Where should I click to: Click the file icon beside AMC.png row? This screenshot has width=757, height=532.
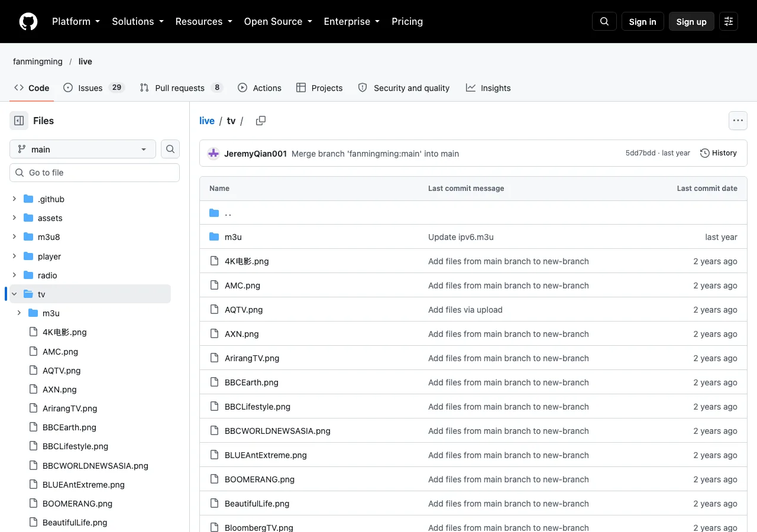[214, 286]
